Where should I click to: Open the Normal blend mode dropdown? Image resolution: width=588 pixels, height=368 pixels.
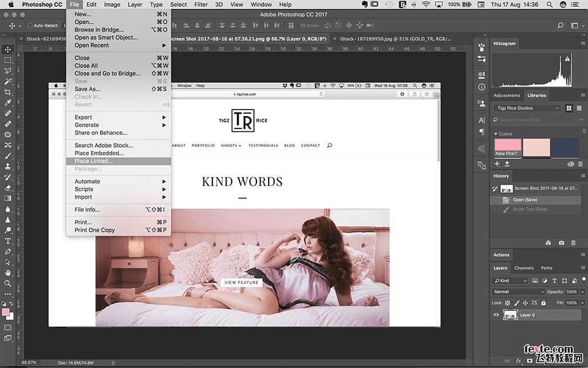pyautogui.click(x=519, y=291)
